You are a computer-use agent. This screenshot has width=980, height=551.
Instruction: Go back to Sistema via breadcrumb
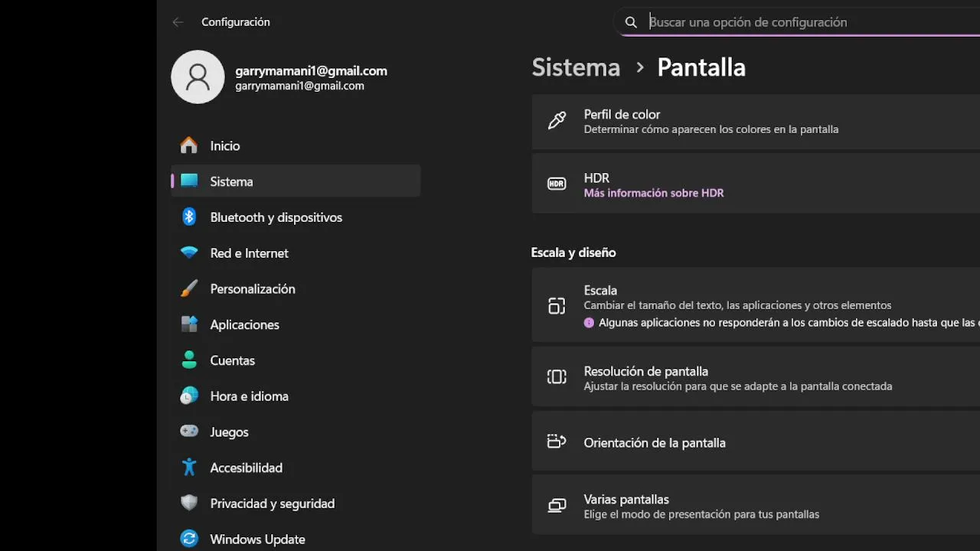pyautogui.click(x=576, y=67)
